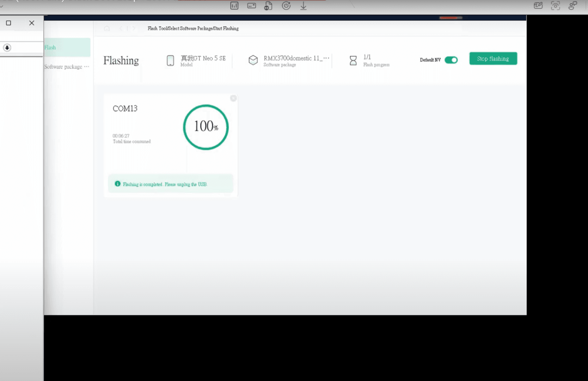Close the left side window
The width and height of the screenshot is (588, 381).
tap(32, 23)
